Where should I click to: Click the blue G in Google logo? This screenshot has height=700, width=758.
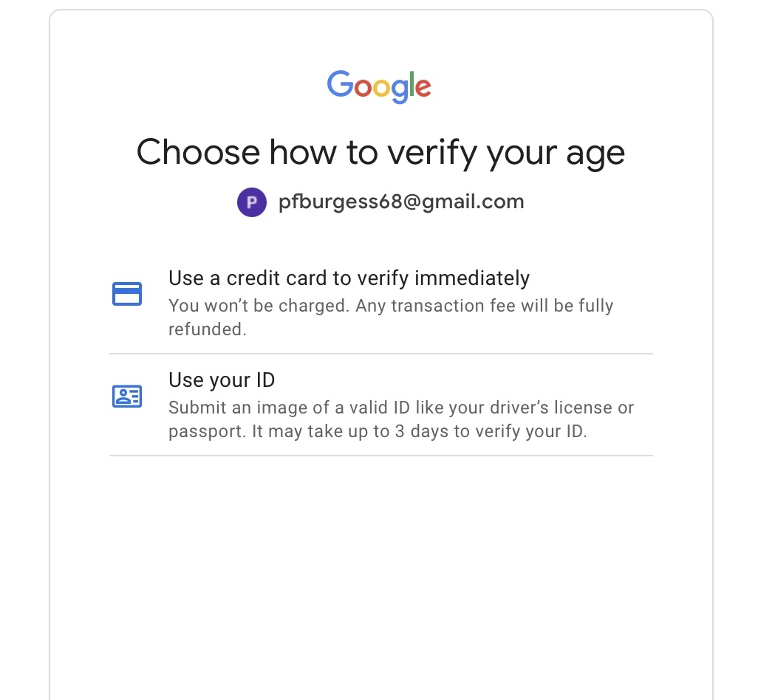point(341,83)
